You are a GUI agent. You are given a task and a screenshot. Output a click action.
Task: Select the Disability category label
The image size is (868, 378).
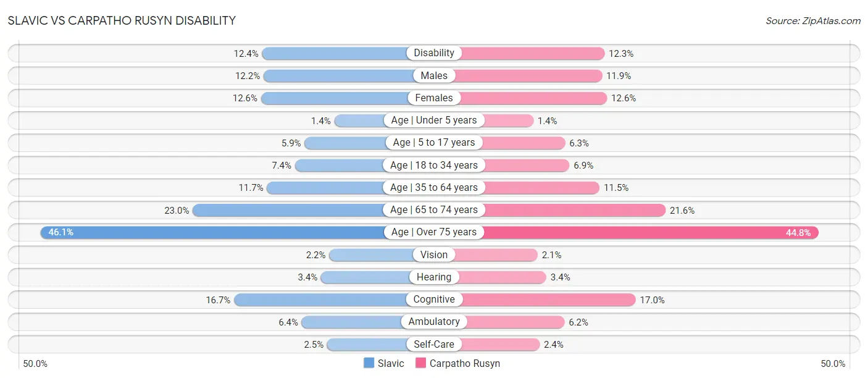(x=434, y=53)
